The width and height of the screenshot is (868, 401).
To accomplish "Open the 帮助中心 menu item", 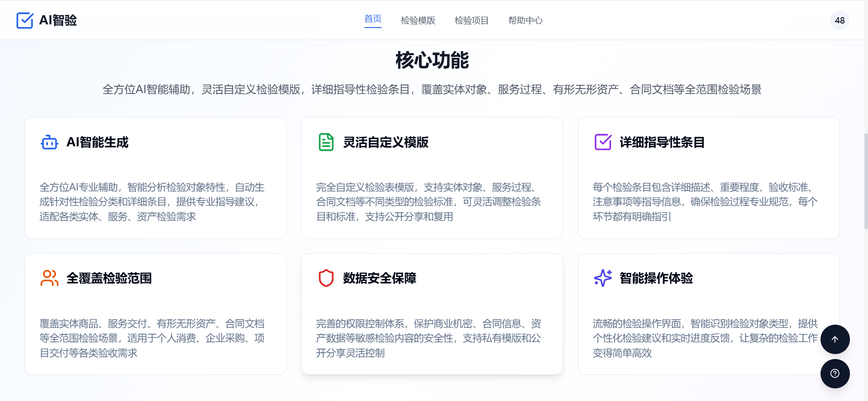I will 525,20.
